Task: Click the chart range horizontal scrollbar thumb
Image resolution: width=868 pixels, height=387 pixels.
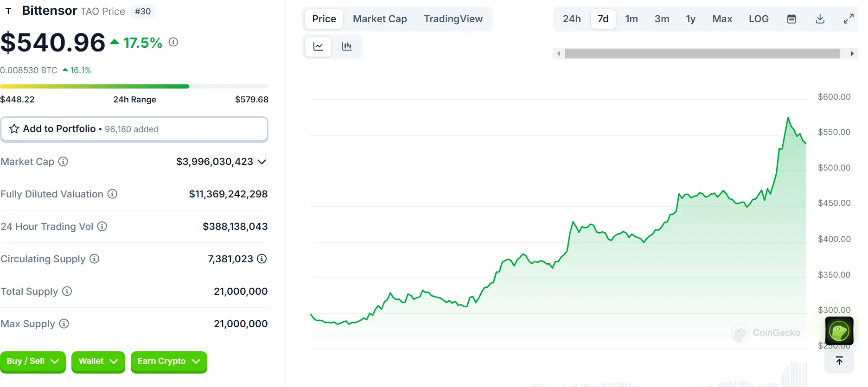Action: tap(702, 54)
